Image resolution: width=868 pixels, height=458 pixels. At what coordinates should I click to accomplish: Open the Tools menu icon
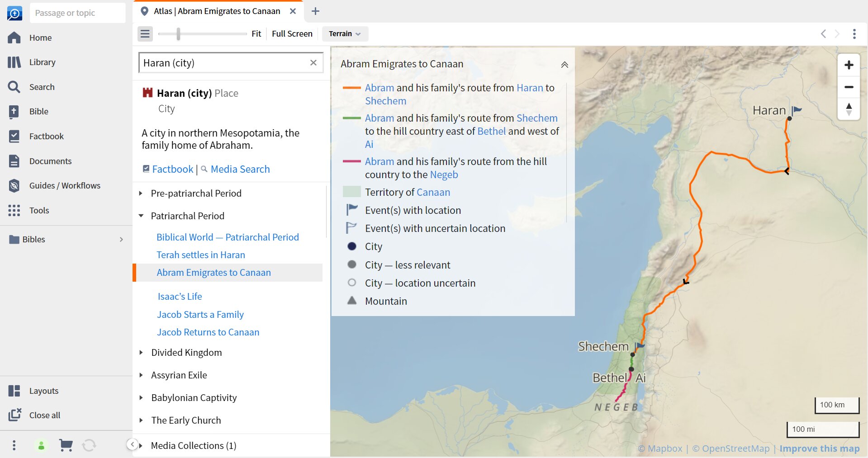(x=14, y=210)
